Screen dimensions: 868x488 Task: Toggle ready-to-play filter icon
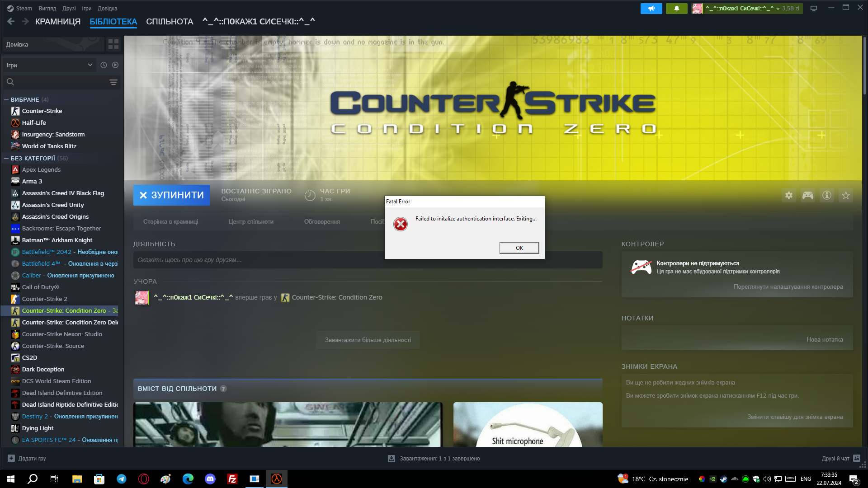tap(115, 65)
